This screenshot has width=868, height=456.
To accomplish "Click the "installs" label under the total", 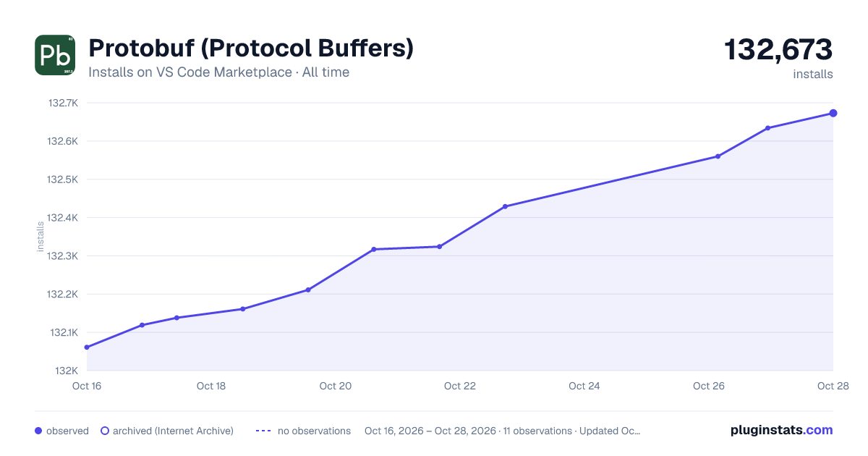I will pyautogui.click(x=813, y=75).
